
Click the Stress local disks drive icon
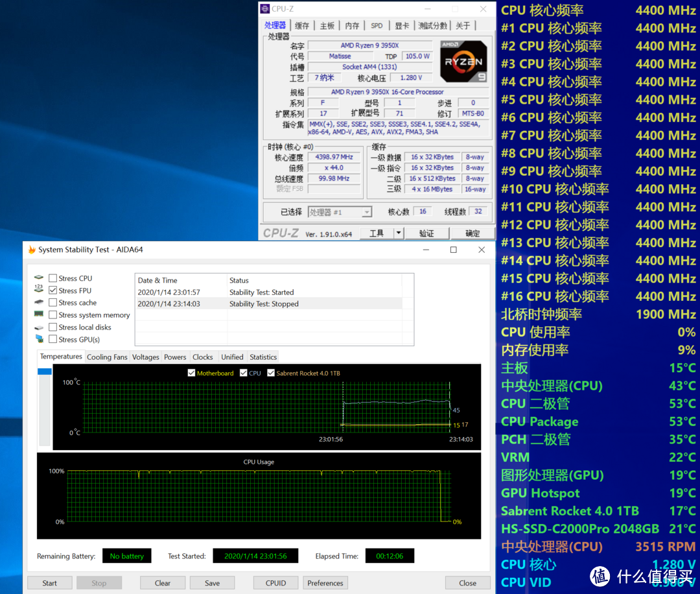[x=39, y=327]
